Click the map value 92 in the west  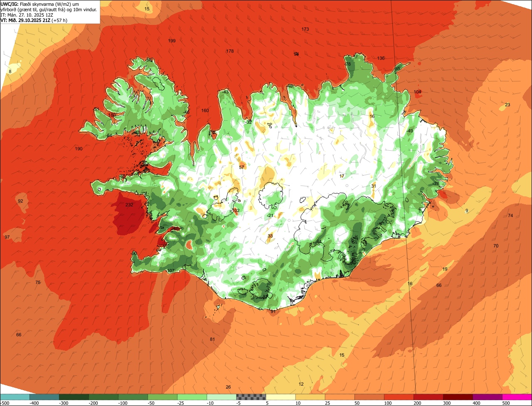pyautogui.click(x=20, y=201)
